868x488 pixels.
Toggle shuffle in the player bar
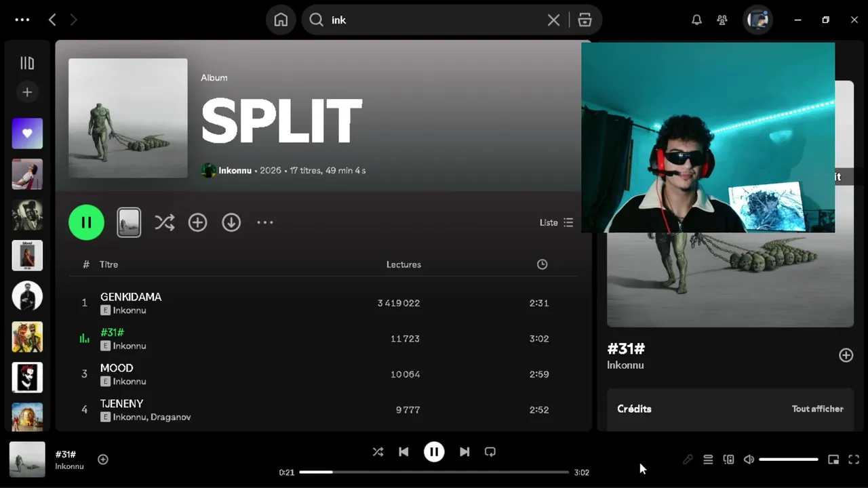378,451
